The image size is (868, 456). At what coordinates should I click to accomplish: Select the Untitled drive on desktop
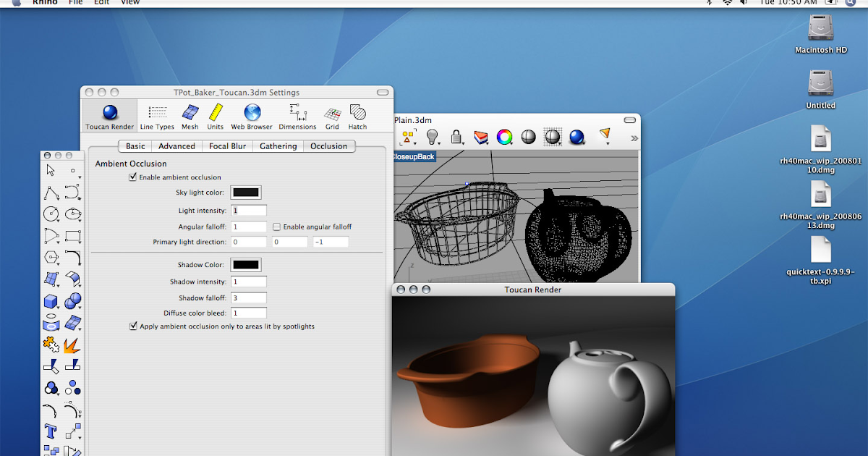821,88
